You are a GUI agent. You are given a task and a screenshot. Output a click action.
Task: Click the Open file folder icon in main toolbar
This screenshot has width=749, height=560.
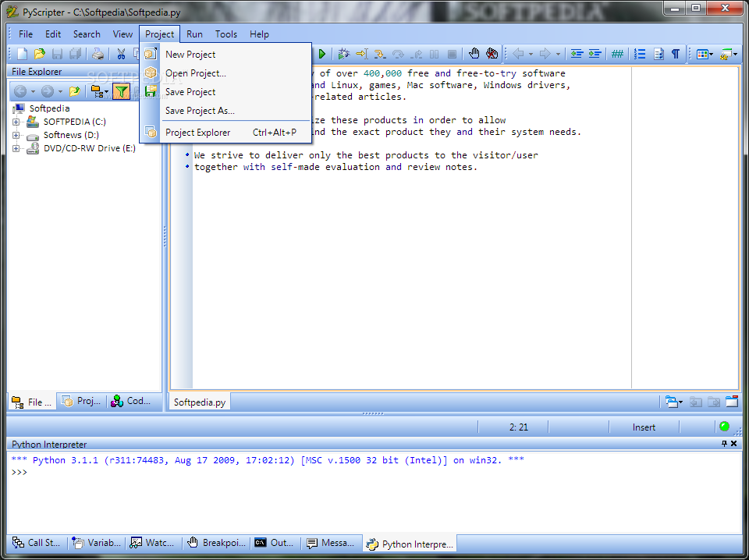pos(40,54)
